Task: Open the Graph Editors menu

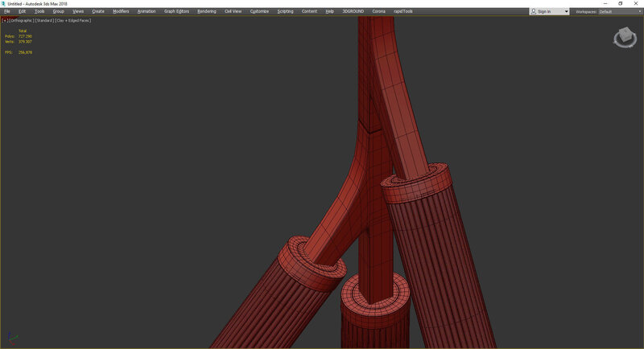Action: coord(176,11)
